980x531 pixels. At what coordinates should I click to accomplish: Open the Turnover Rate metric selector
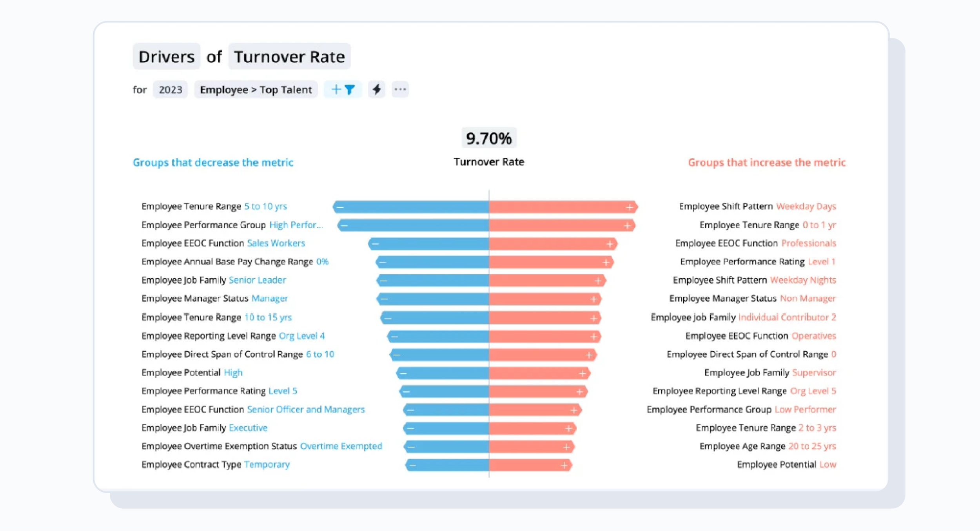pos(290,57)
